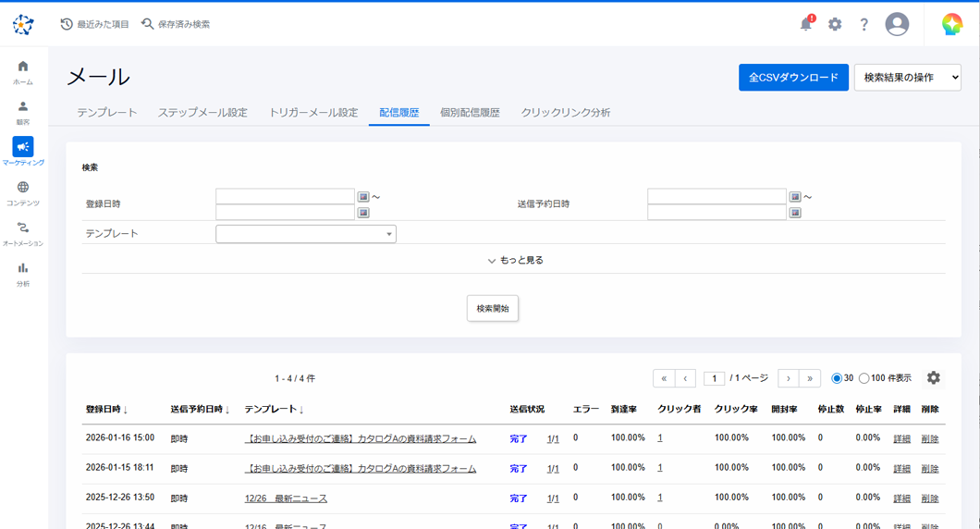980x529 pixels.
Task: Expand もっと見る search options
Action: tap(516, 260)
